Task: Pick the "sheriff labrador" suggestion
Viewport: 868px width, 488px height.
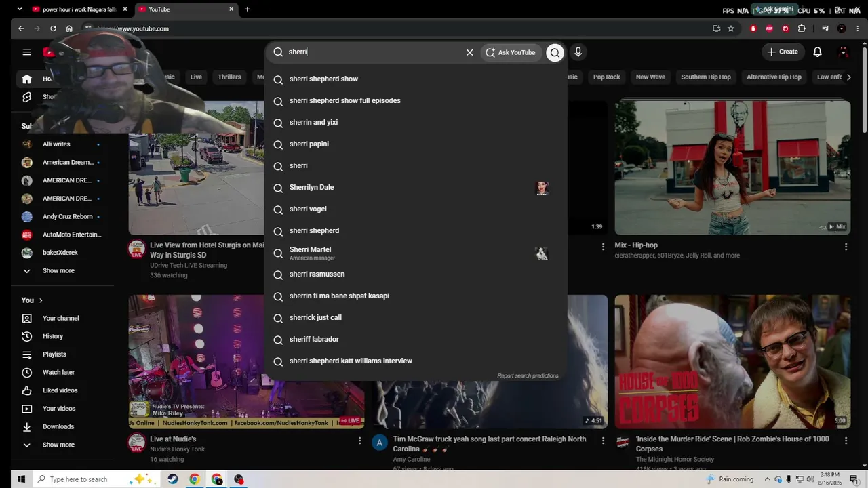Action: tap(416, 340)
